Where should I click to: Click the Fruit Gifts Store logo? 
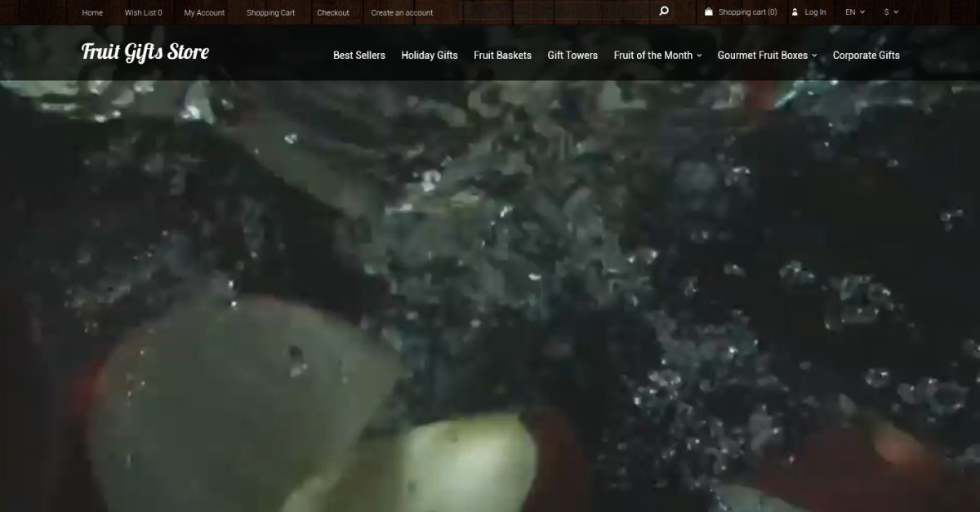(145, 52)
